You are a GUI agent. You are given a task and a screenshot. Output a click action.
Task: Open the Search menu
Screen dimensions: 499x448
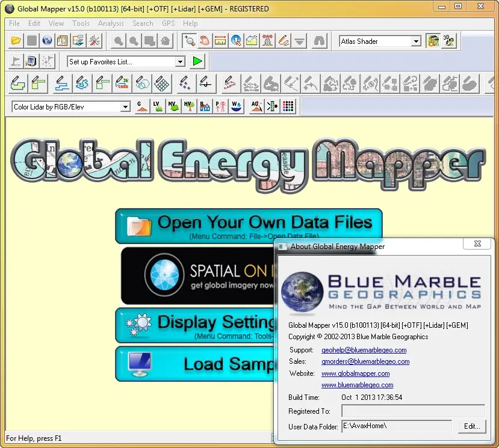pyautogui.click(x=143, y=23)
